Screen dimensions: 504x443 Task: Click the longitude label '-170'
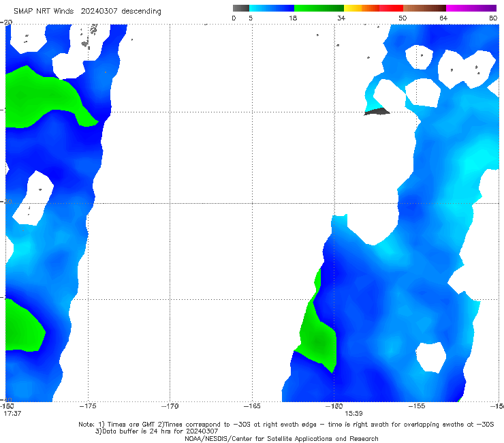170,406
